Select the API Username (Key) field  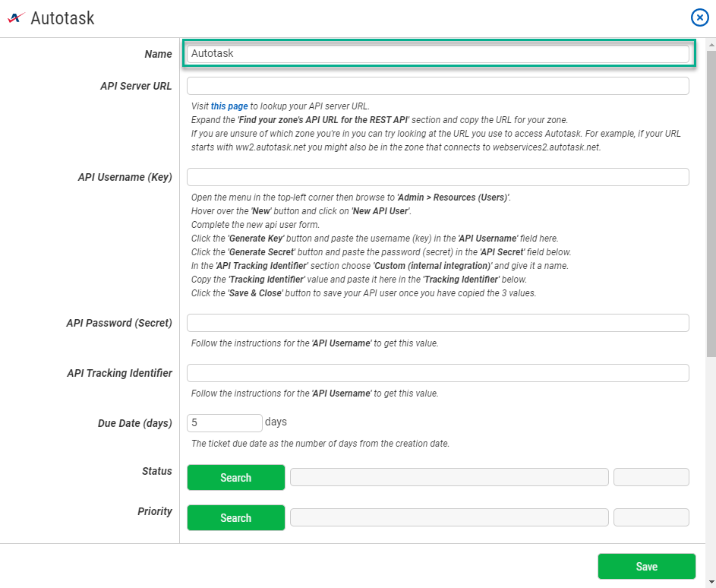point(437,177)
